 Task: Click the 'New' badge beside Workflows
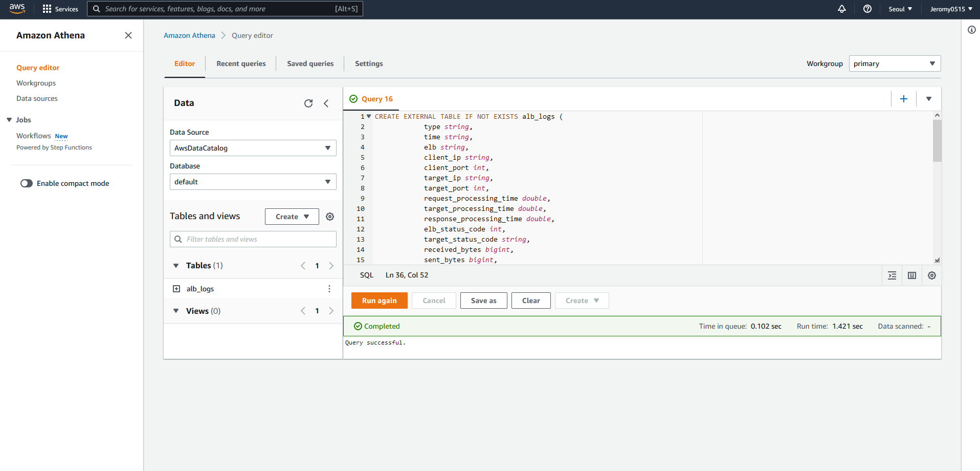pyautogui.click(x=61, y=136)
